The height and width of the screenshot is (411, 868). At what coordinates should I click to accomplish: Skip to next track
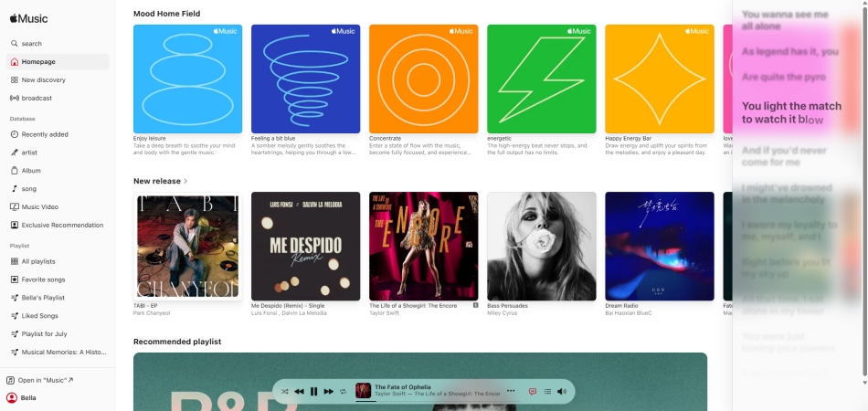pyautogui.click(x=329, y=391)
